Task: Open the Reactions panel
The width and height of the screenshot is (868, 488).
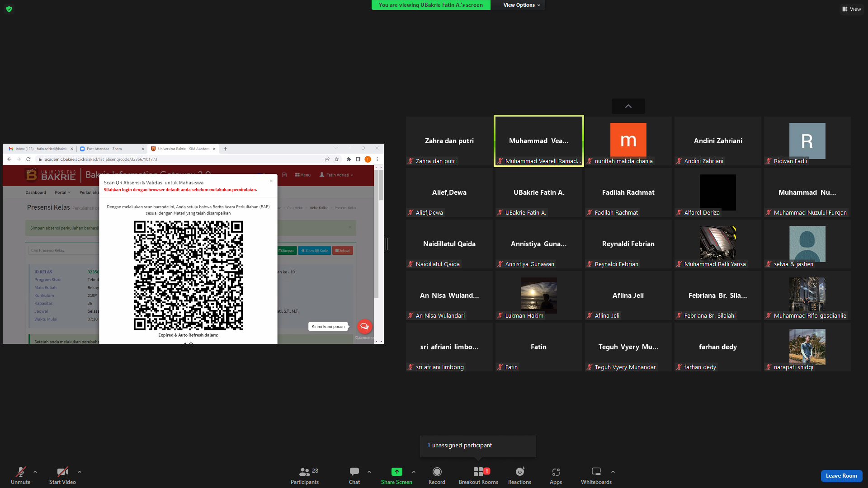Action: tap(519, 475)
